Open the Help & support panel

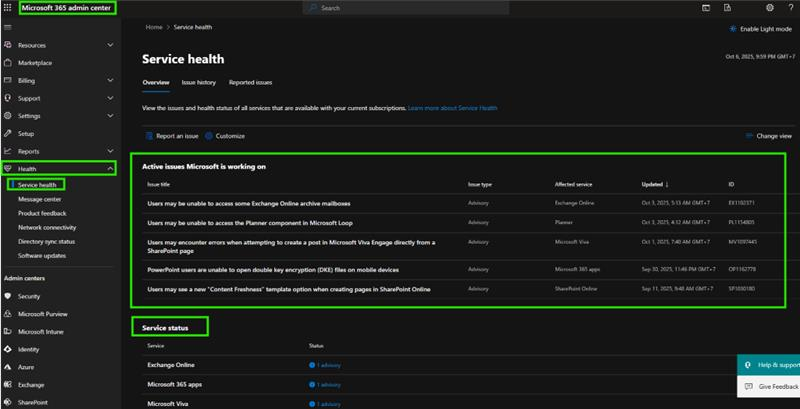pyautogui.click(x=769, y=365)
